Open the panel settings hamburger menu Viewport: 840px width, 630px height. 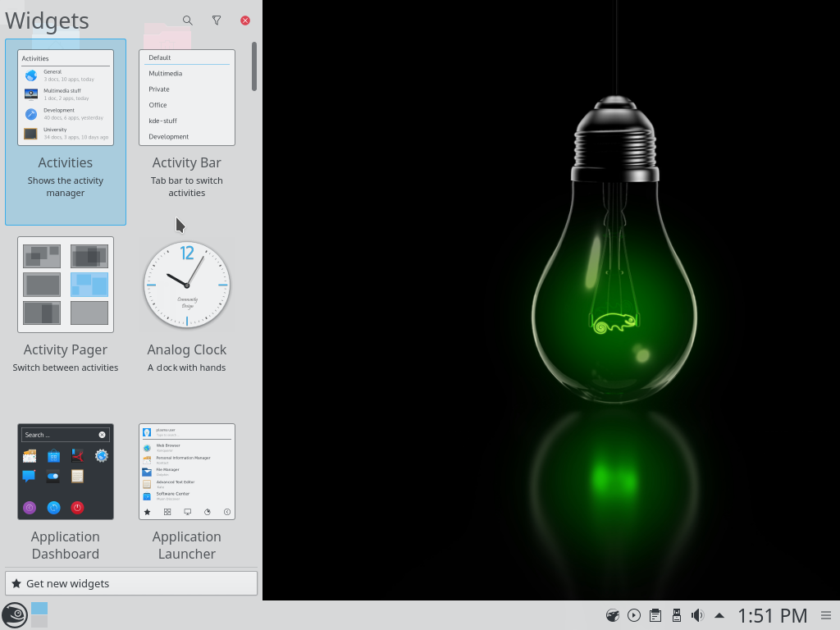[x=826, y=615]
